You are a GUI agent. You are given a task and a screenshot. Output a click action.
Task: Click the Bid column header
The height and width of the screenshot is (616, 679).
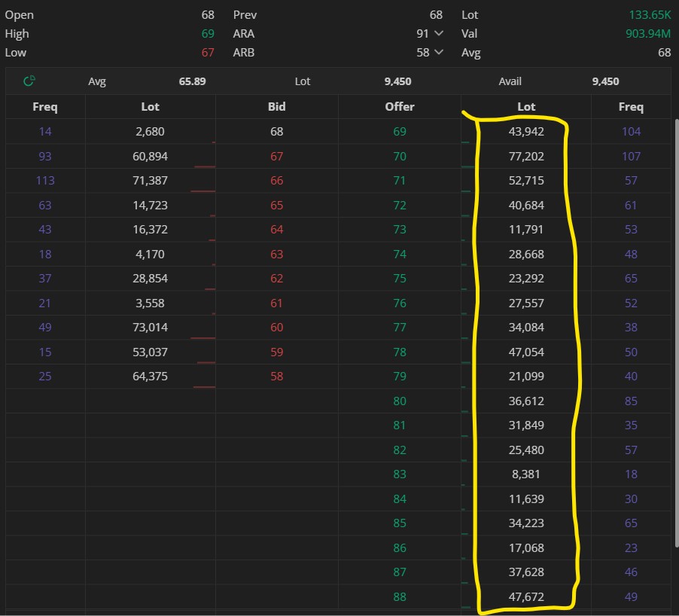[x=277, y=107]
